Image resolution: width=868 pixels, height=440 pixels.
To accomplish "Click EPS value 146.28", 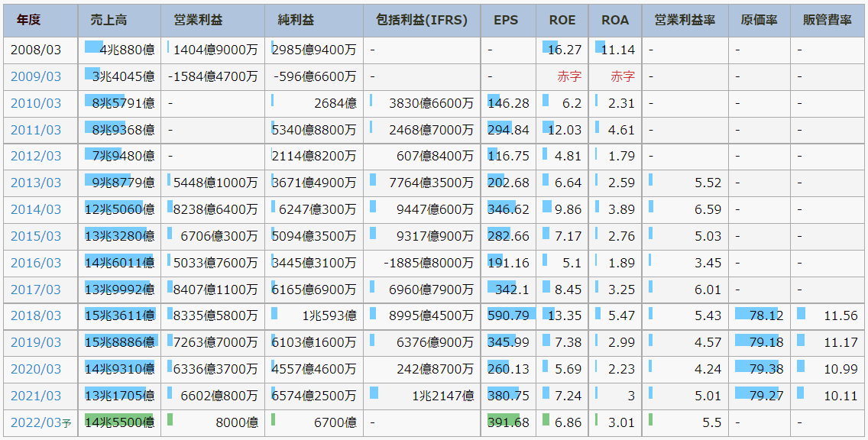I will pyautogui.click(x=509, y=103).
